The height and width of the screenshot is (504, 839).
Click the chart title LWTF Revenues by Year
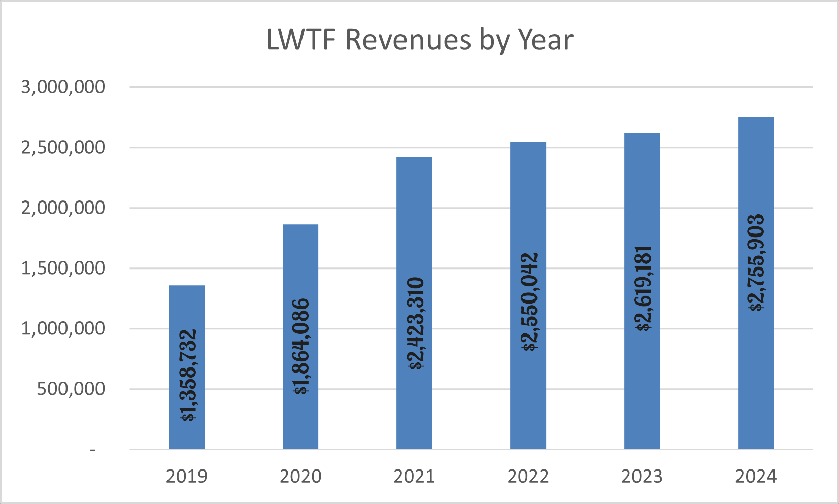[x=419, y=40]
